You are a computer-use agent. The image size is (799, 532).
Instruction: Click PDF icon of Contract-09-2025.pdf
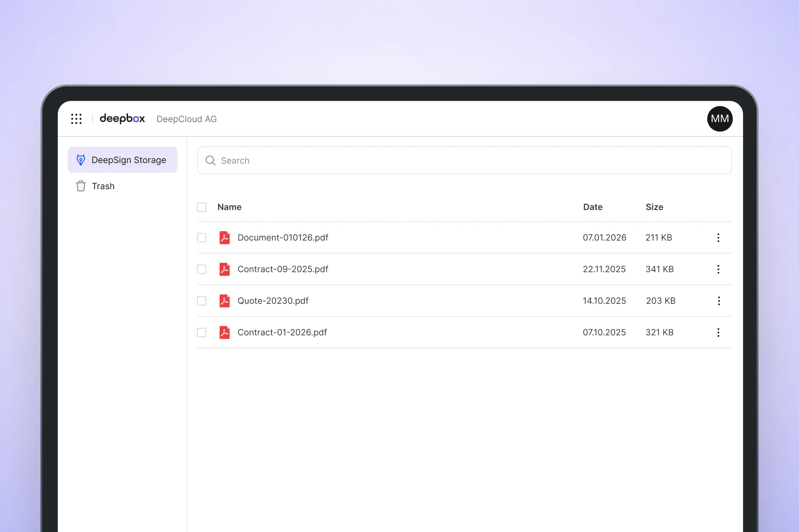[x=225, y=269]
